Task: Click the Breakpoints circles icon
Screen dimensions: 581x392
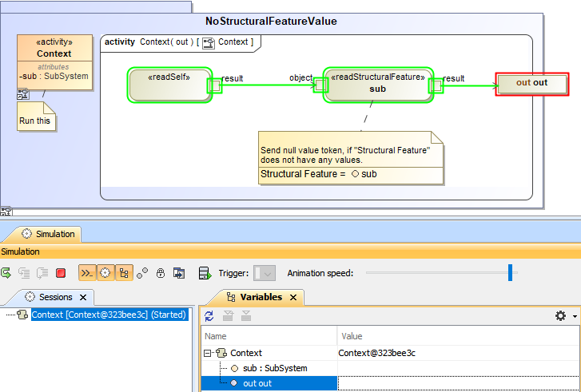Action: pos(142,274)
